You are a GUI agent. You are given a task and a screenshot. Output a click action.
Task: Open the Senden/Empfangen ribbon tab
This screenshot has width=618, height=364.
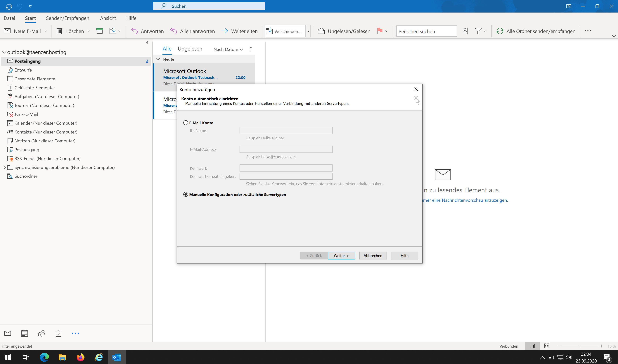coord(67,18)
